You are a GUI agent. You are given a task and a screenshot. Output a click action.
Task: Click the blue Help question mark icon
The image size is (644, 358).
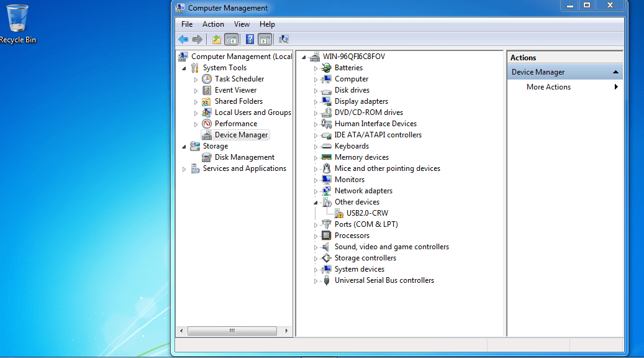(x=250, y=40)
